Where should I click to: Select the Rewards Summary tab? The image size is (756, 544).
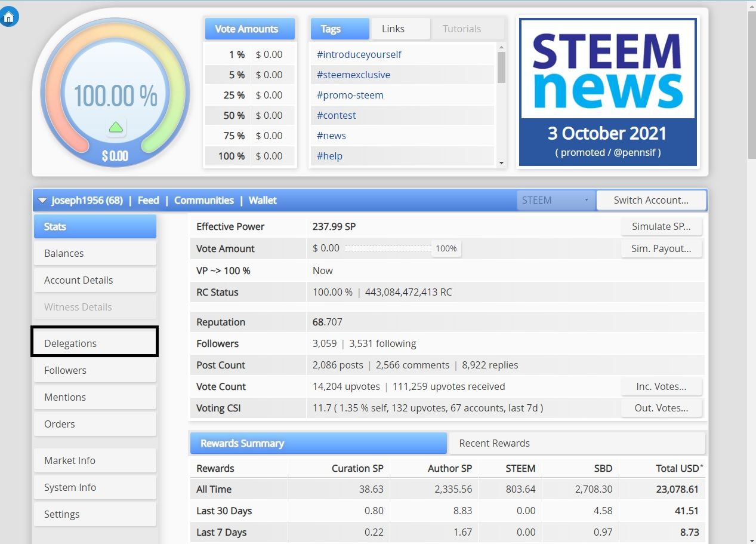coord(318,443)
